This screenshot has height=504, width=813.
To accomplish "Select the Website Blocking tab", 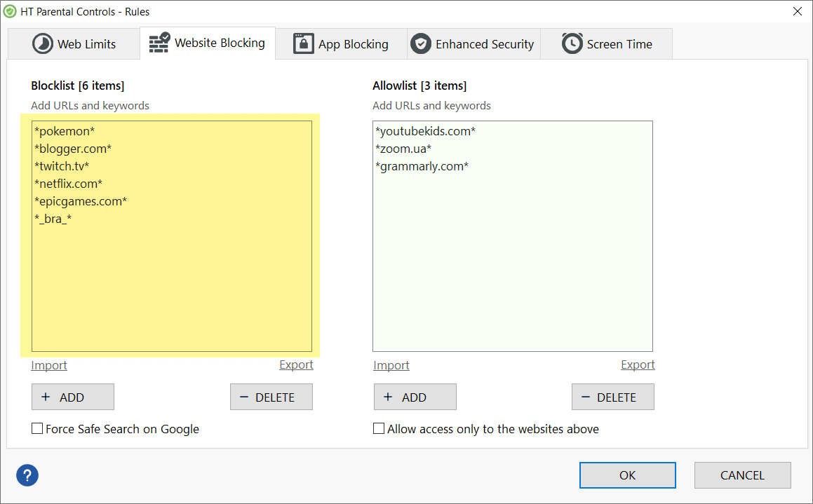I will pyautogui.click(x=208, y=43).
